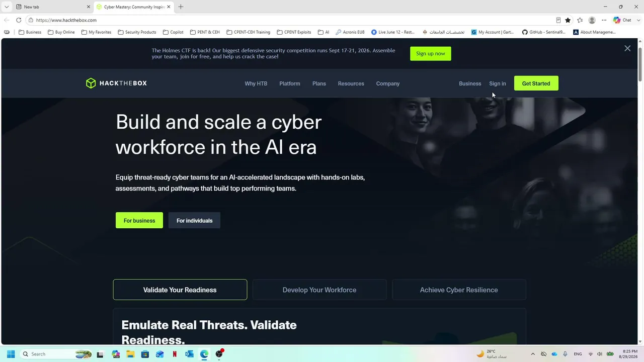Click the Microsoft Edge taskbar icon

tap(204, 354)
